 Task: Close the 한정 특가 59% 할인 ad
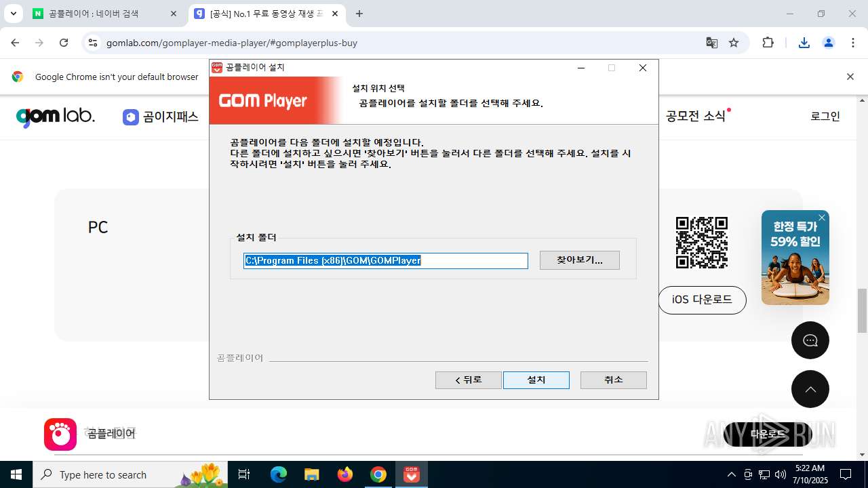tap(822, 218)
